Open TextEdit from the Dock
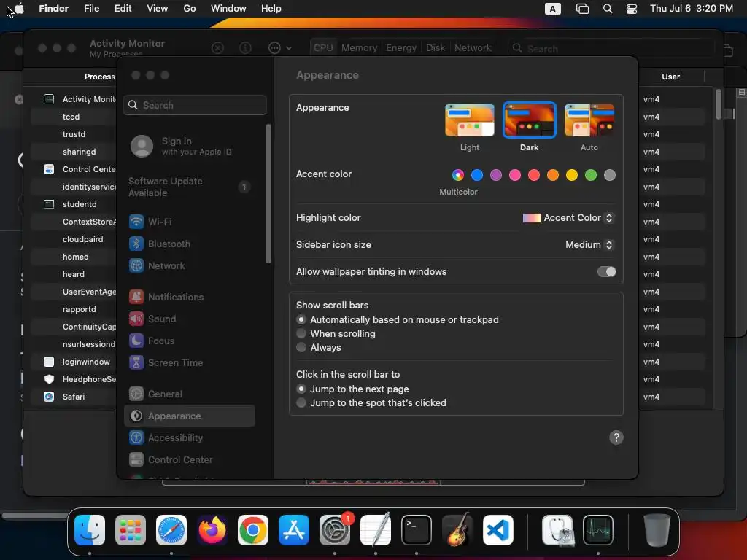The image size is (747, 560). pyautogui.click(x=376, y=530)
